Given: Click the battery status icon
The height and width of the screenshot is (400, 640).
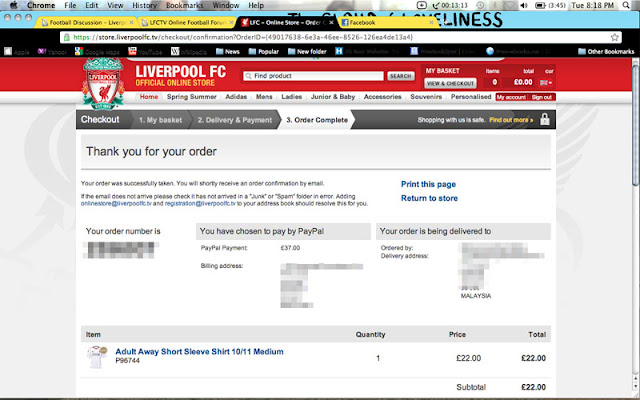Looking at the screenshot, I should 540,5.
